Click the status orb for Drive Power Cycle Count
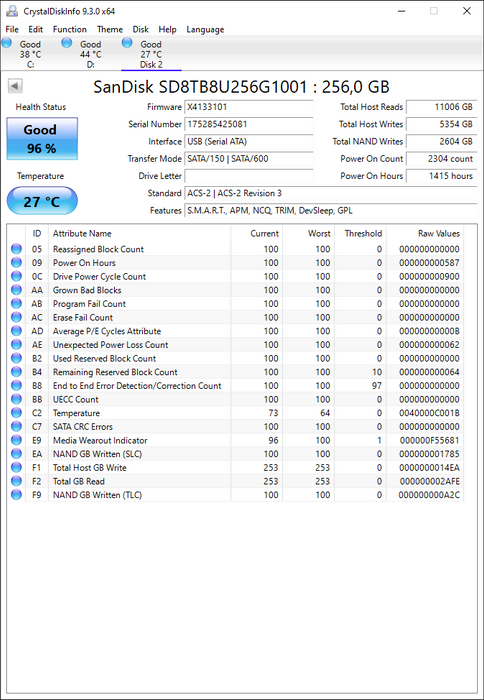The image size is (484, 700). click(x=16, y=276)
